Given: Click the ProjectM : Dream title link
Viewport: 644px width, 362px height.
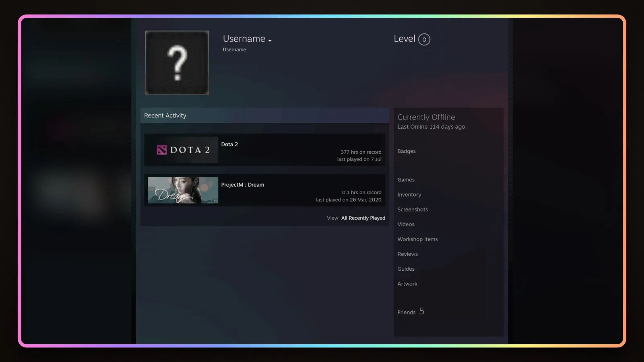Looking at the screenshot, I should pyautogui.click(x=243, y=185).
